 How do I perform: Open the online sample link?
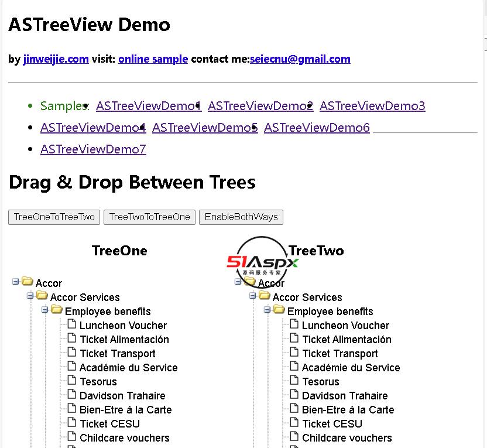[x=153, y=59]
